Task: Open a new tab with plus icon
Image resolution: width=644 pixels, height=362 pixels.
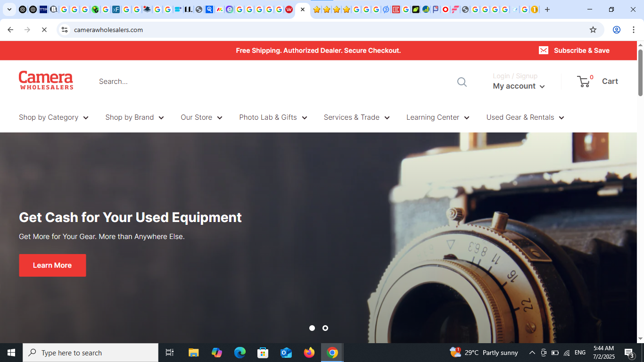Action: (x=547, y=9)
